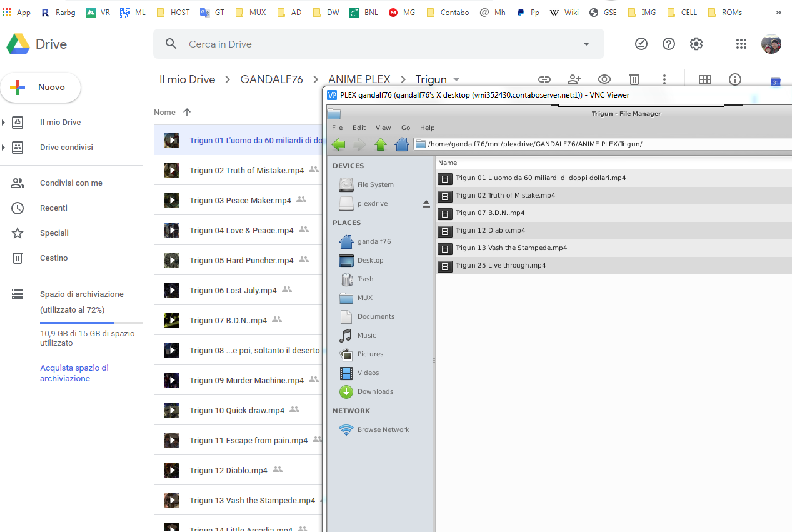The height and width of the screenshot is (532, 792).
Task: Show Drive details info panel
Action: coord(735,79)
